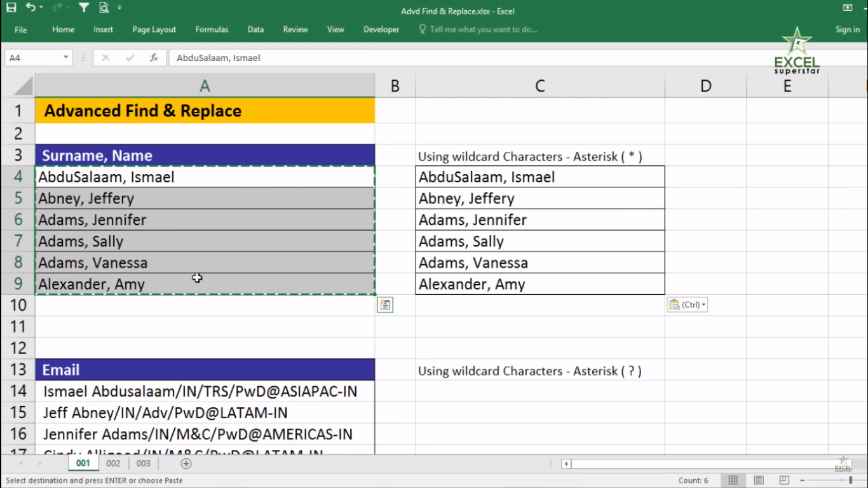Click cell A6 Adams, Jennifer

pos(205,220)
